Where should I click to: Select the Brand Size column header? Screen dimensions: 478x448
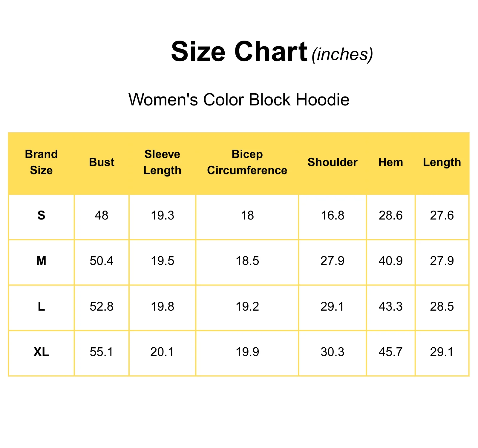tap(41, 162)
